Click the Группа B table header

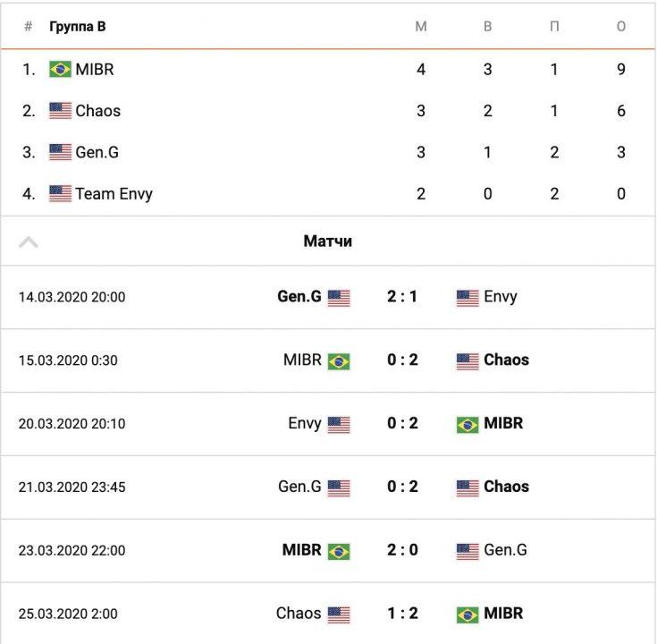78,27
